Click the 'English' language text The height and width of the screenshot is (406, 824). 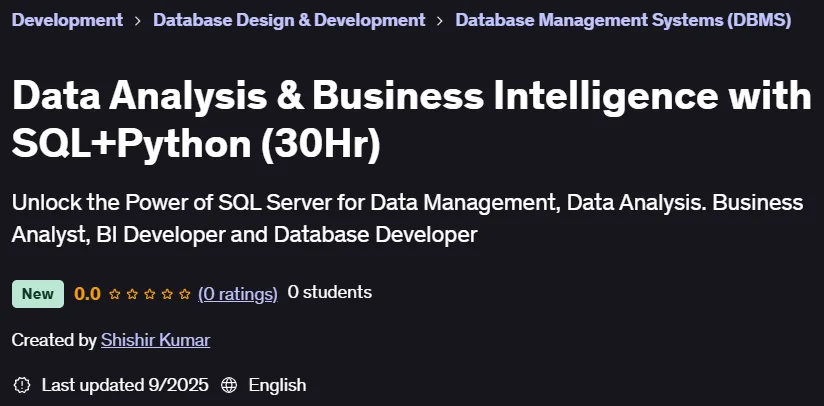tap(277, 385)
